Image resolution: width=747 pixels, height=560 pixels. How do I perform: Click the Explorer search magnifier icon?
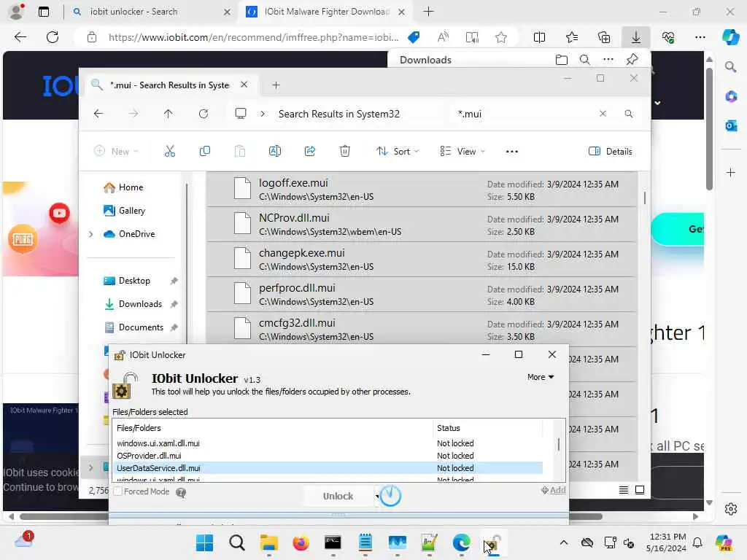[x=629, y=114]
